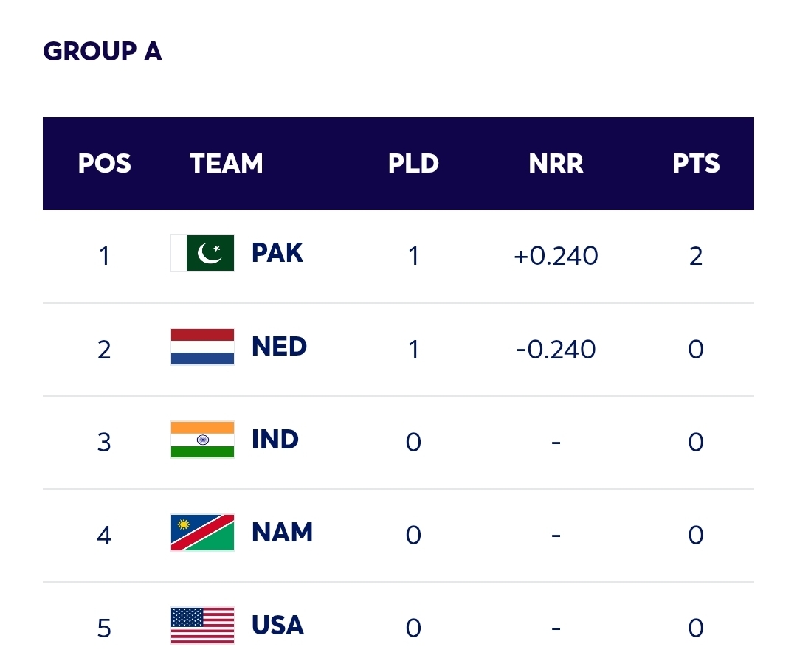Click the PTS column header

pyautogui.click(x=696, y=164)
